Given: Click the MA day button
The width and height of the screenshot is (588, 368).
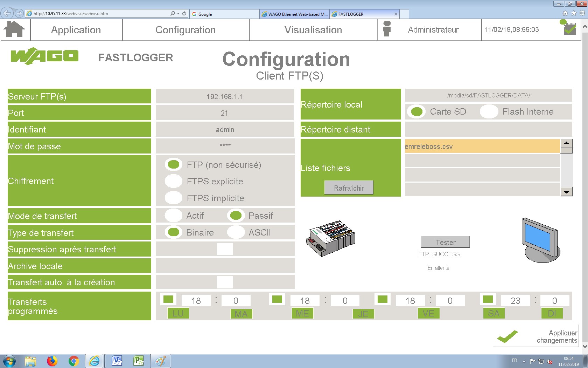Looking at the screenshot, I should click(241, 314).
